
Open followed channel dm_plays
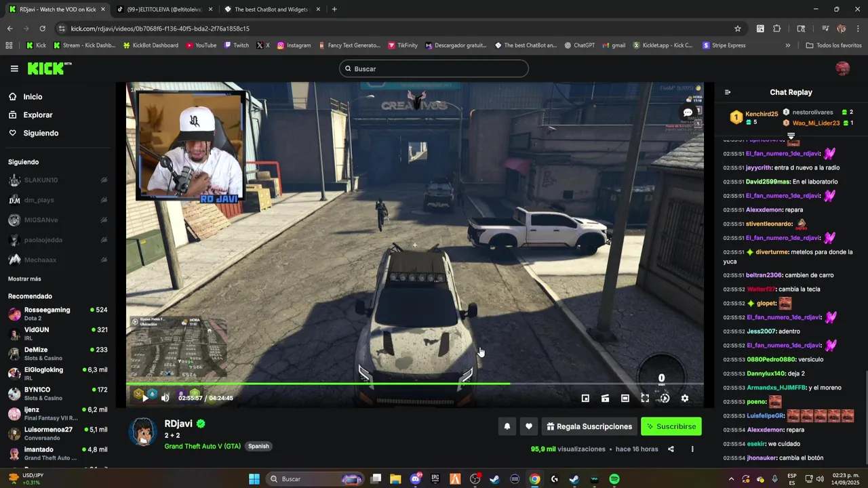[58, 200]
